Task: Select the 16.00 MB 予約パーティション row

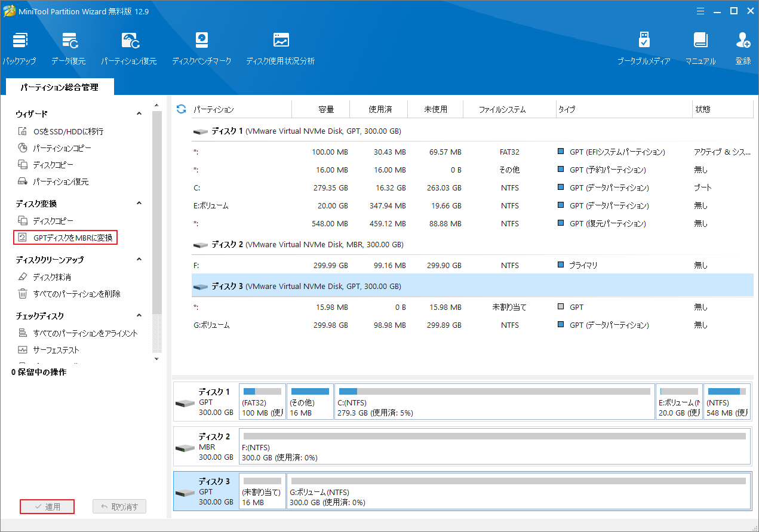Action: tap(472, 170)
